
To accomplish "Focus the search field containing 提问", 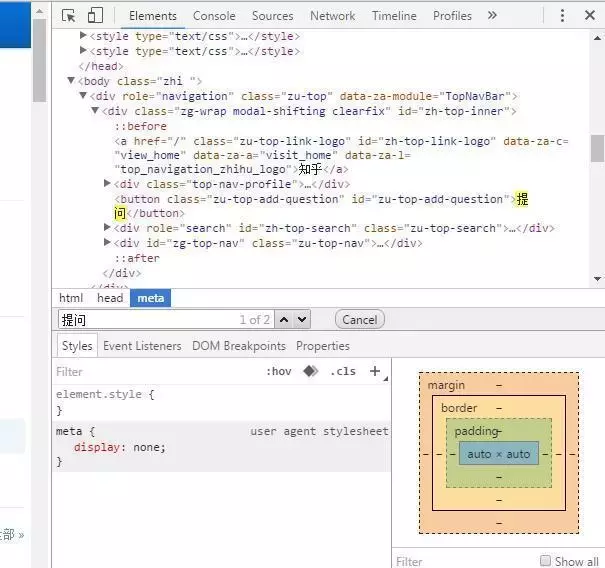I will (x=166, y=320).
